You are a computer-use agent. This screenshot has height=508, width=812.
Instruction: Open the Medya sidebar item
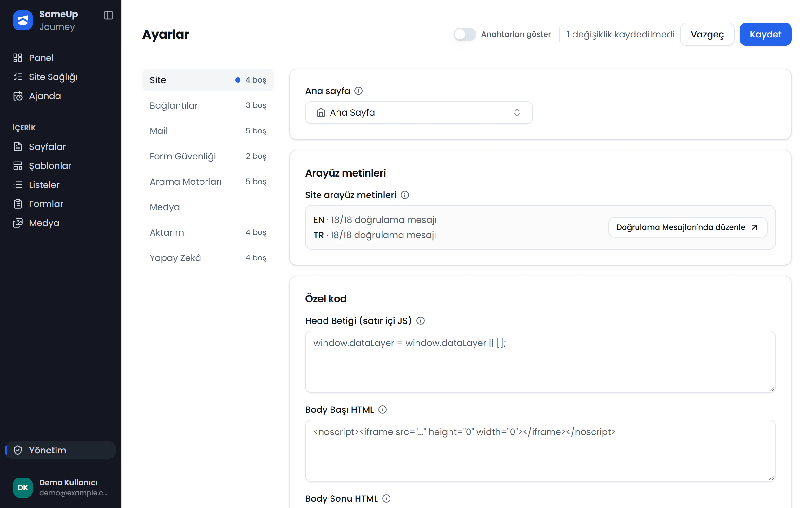coord(60,223)
